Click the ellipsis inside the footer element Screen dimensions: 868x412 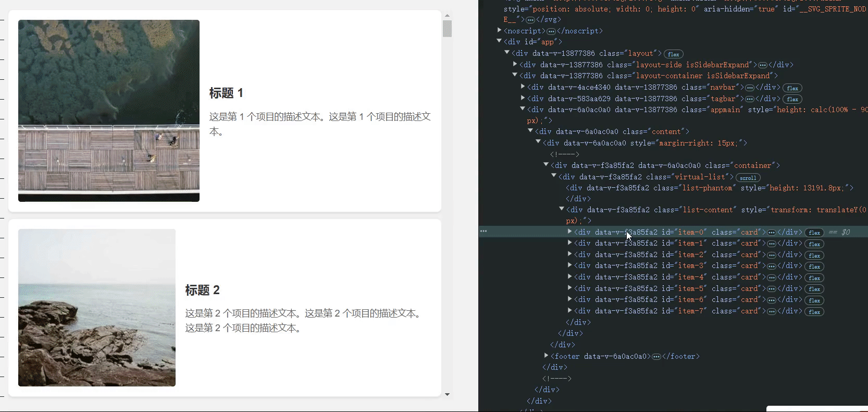tap(656, 357)
